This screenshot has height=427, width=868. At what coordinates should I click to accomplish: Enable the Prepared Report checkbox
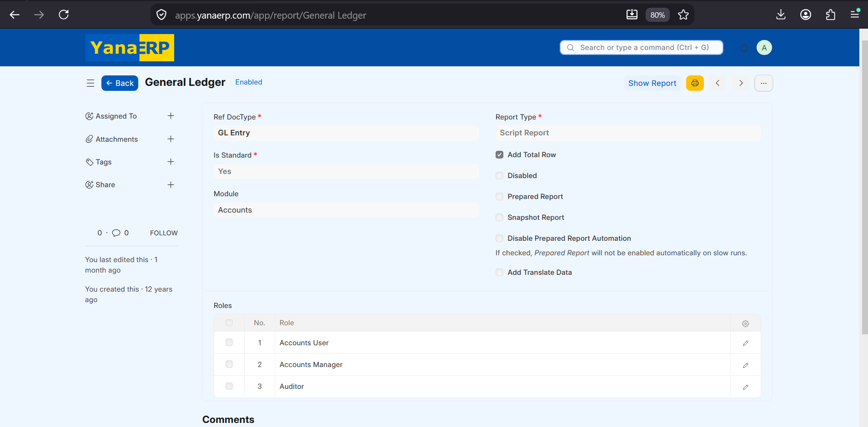[499, 196]
